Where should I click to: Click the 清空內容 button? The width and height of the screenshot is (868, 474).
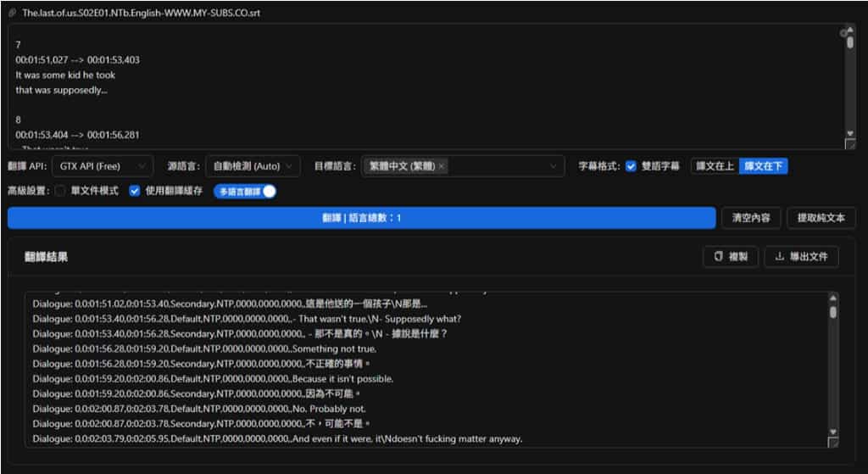pyautogui.click(x=751, y=218)
